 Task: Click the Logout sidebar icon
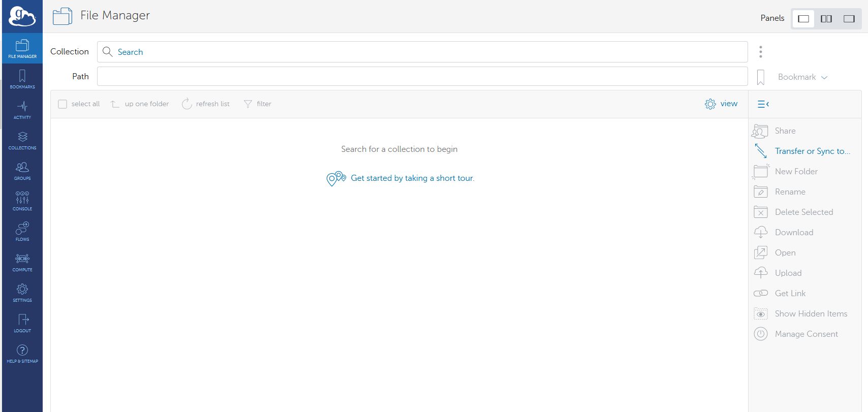click(22, 323)
